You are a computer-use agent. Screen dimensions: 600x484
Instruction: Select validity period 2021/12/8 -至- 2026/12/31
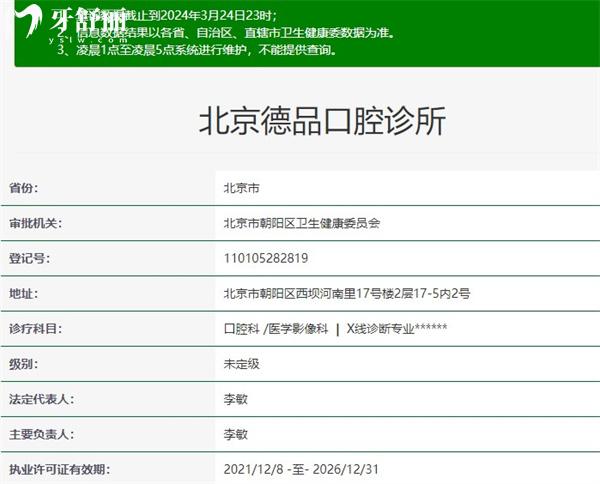click(301, 469)
